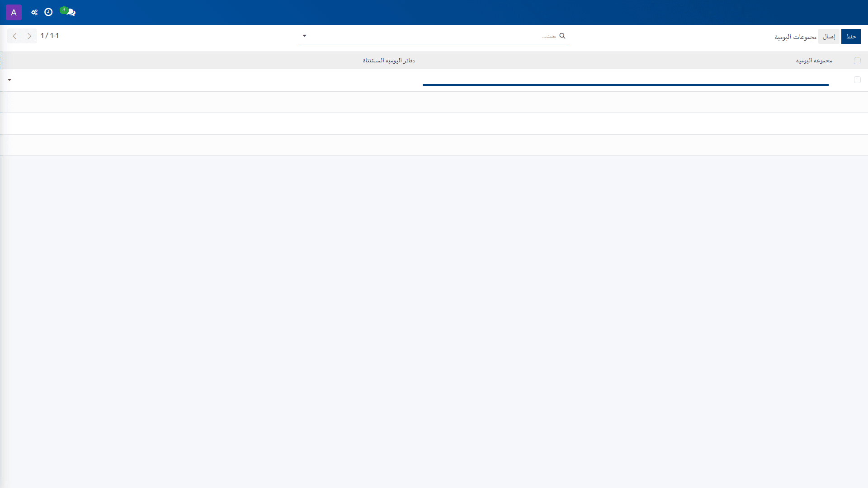Open the debug tools gears icon
868x488 pixels.
point(34,12)
